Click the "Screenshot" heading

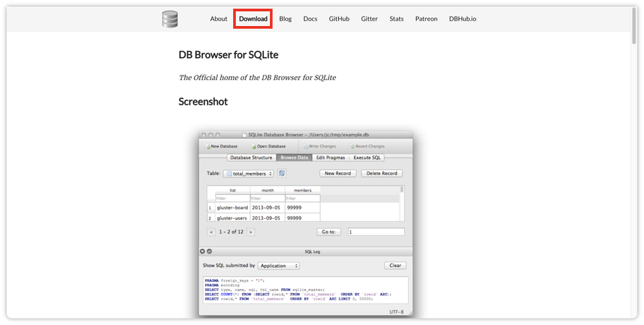[203, 101]
